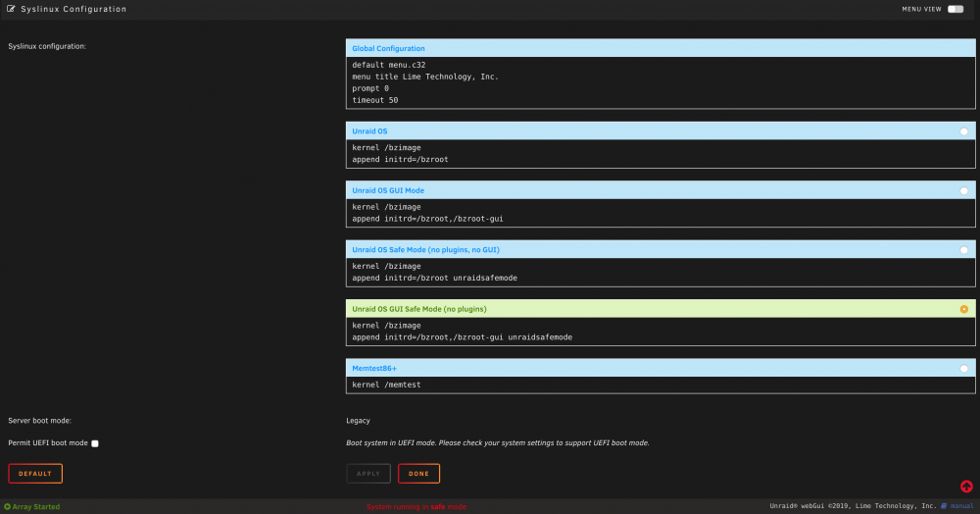Viewport: 980px width, 514px height.
Task: Click the Unraid OS GUI Mode header
Action: [x=661, y=190]
